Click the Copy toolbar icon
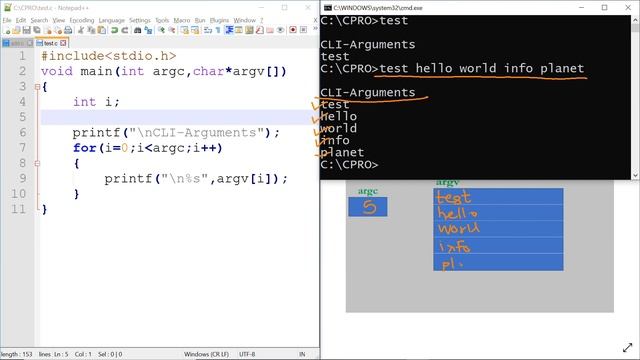640x360 pixels. [x=91, y=30]
